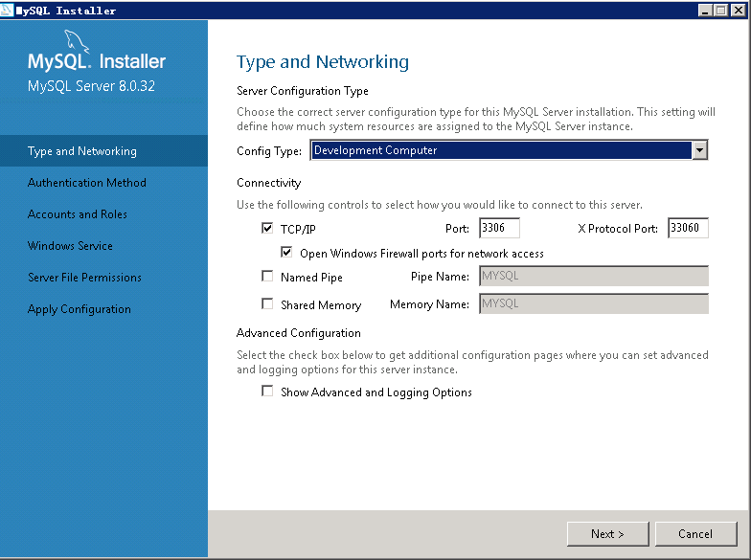
Task: Click the Port field showing 3306
Action: coord(499,228)
